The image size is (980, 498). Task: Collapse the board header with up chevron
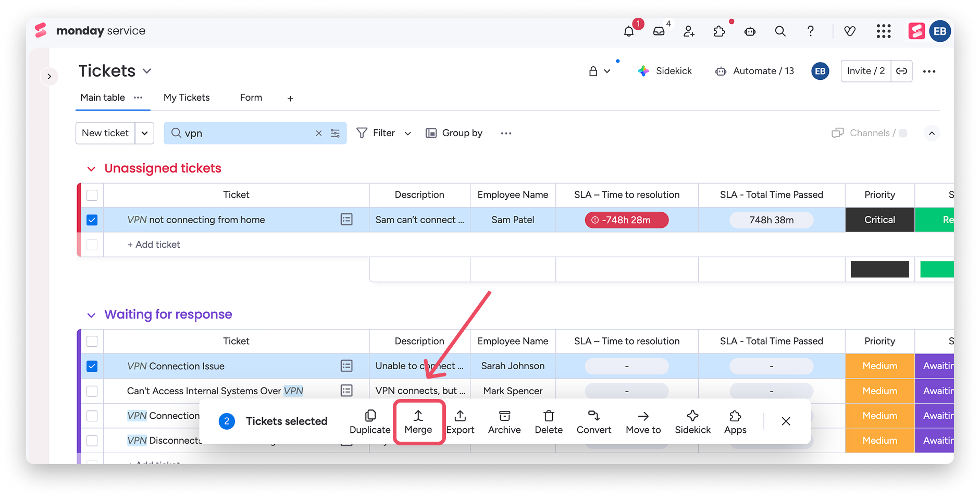pyautogui.click(x=932, y=133)
